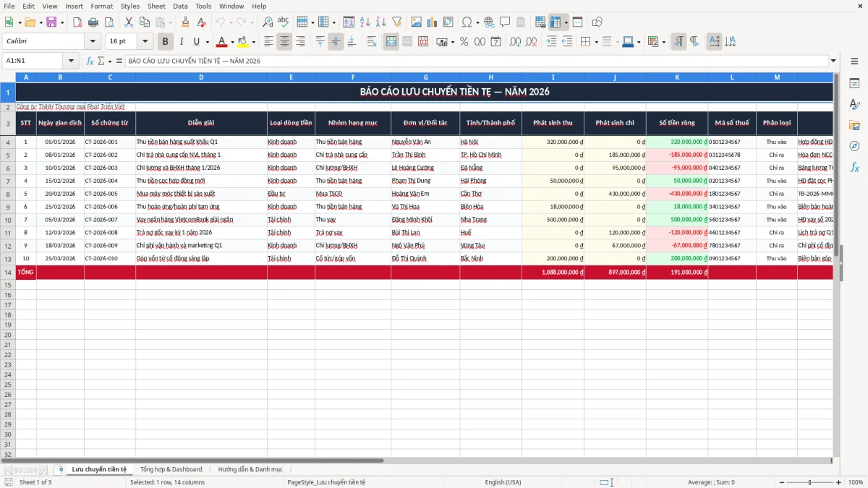Screen dimensions: 868x488
Task: Click the Save document icon
Action: click(x=51, y=22)
